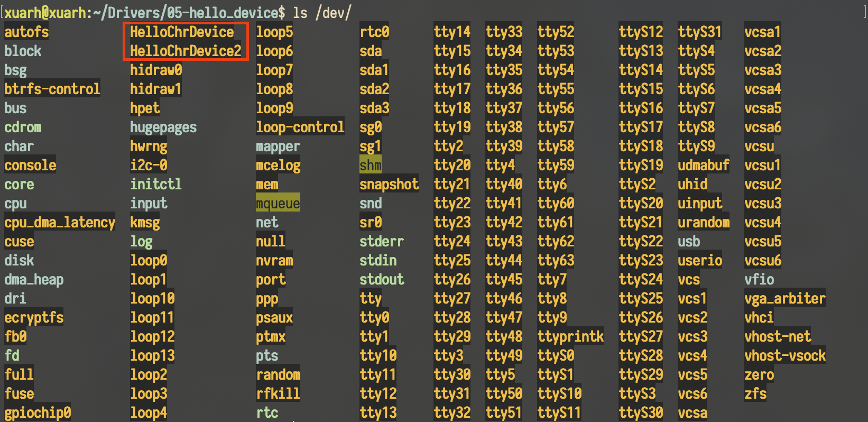Select the vga_arbiter entry

pyautogui.click(x=784, y=299)
